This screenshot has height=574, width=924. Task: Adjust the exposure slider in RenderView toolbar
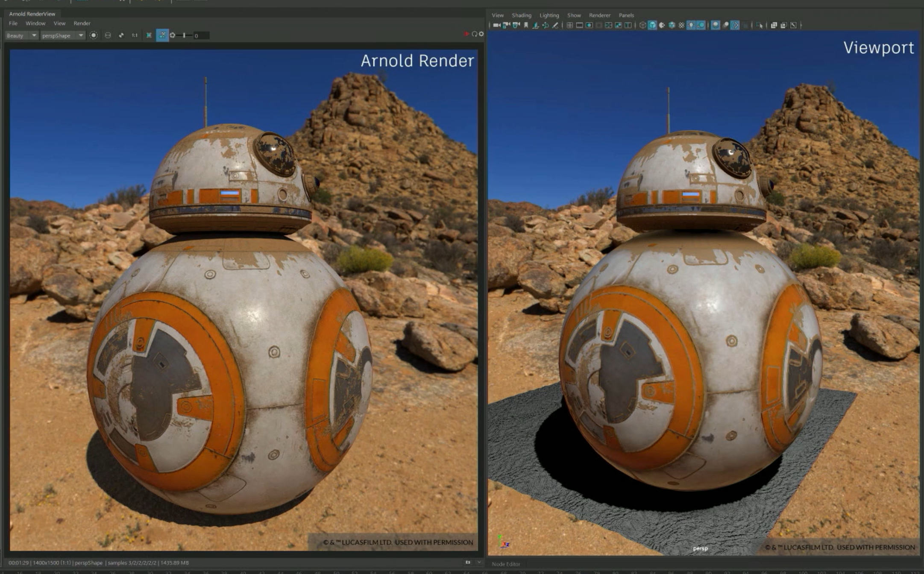click(185, 35)
